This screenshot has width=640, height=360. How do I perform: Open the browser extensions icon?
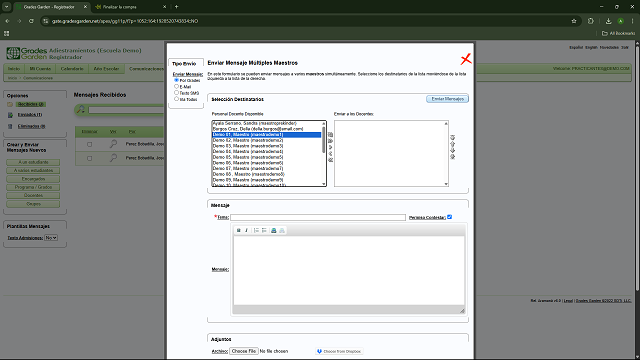591,21
